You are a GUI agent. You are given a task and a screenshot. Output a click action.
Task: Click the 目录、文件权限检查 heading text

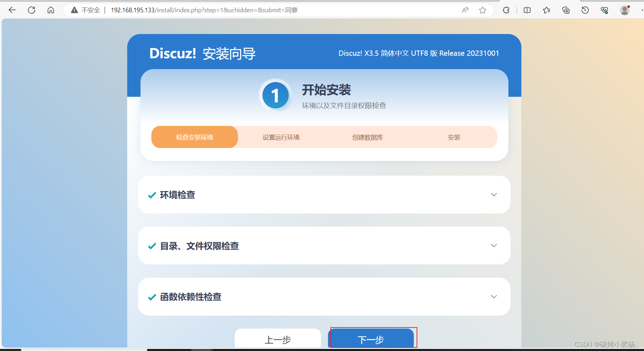click(199, 246)
